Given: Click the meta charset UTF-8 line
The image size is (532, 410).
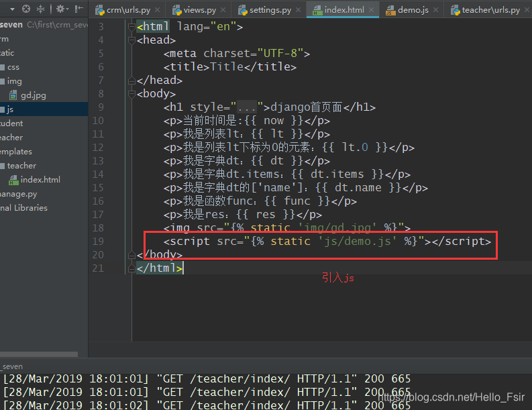Looking at the screenshot, I should pyautogui.click(x=237, y=54).
